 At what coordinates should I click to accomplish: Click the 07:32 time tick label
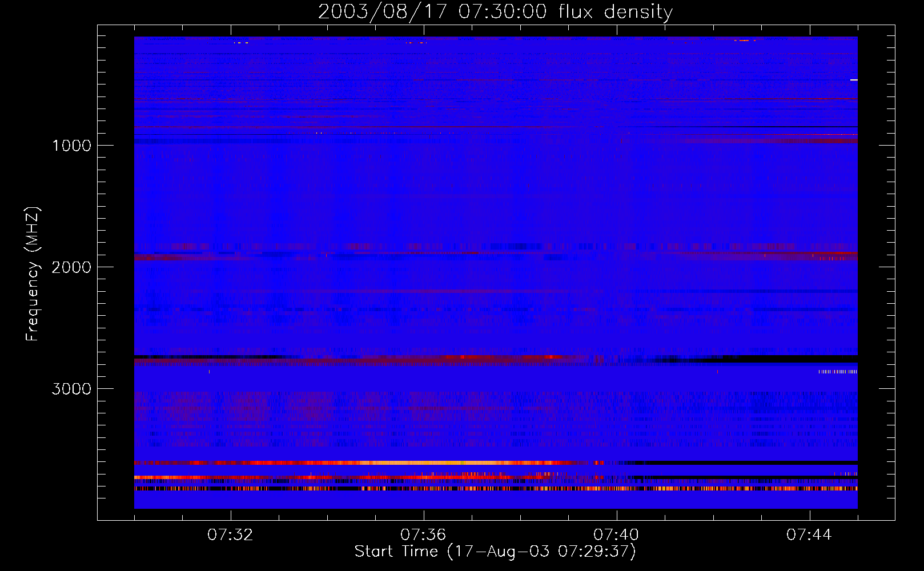[x=230, y=535]
